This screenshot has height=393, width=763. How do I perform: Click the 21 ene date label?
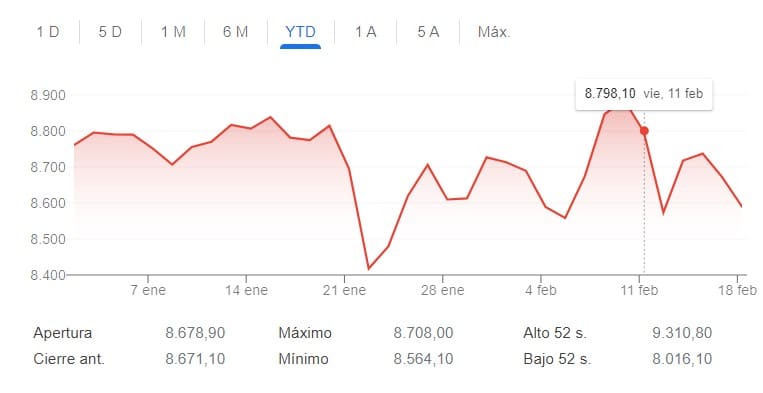coord(344,290)
